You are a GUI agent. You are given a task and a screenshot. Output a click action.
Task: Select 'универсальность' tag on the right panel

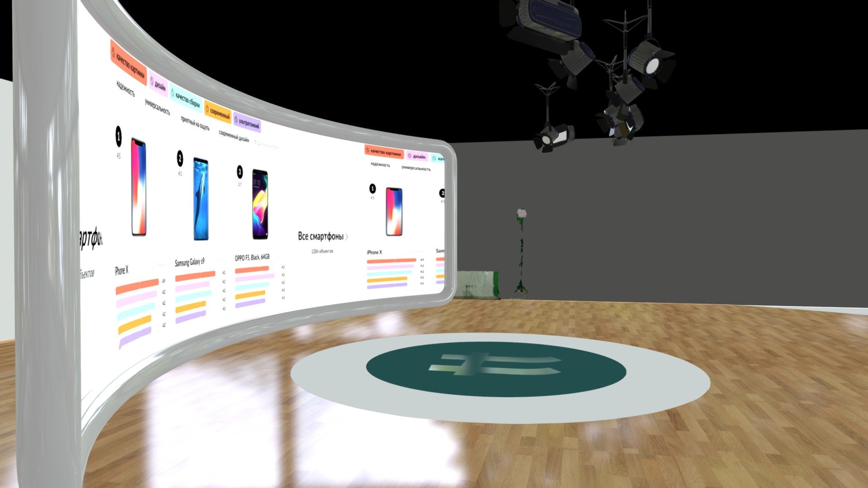416,168
